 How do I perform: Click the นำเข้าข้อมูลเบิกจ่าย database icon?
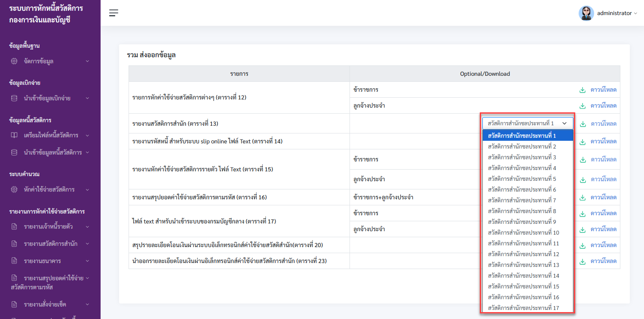(14, 98)
